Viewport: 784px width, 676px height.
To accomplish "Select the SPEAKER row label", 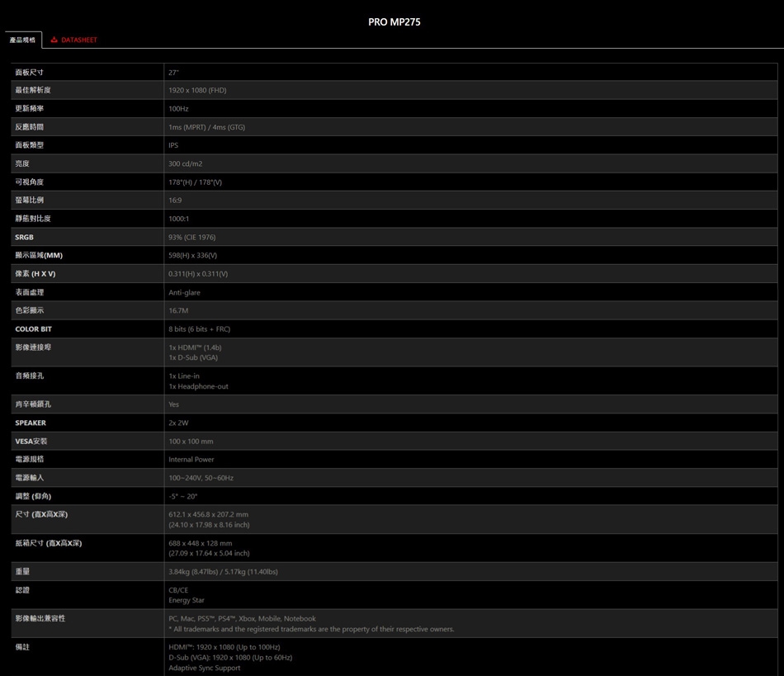I will [31, 423].
